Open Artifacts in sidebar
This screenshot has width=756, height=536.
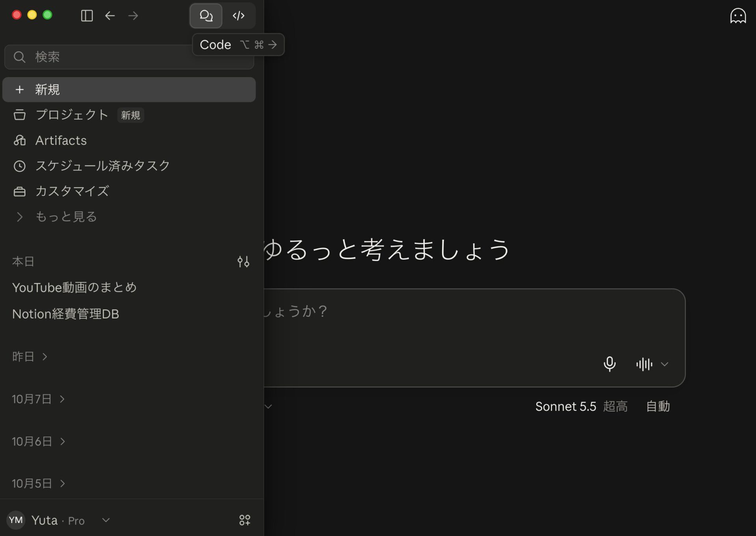pos(129,140)
